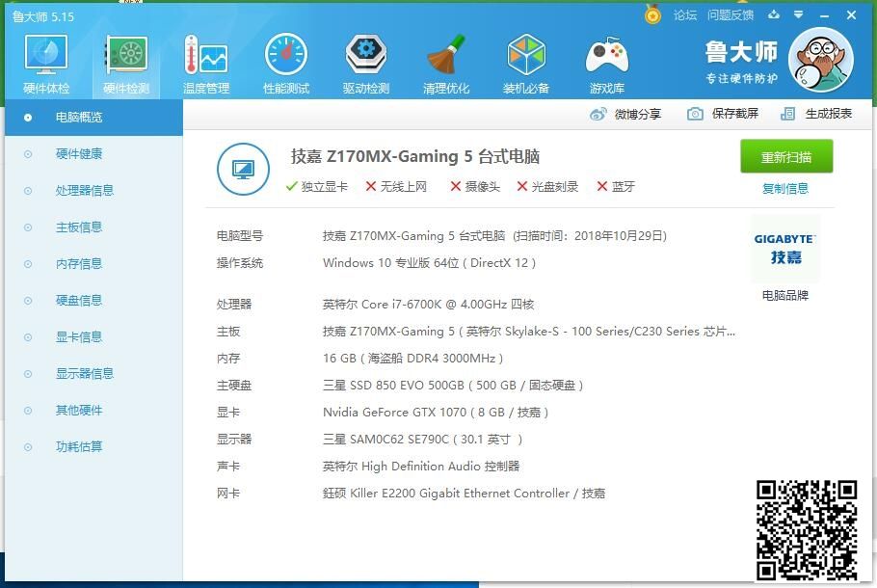Share via 微博分享 Weibo button
Viewport: 877px width, 588px height.
tap(625, 114)
